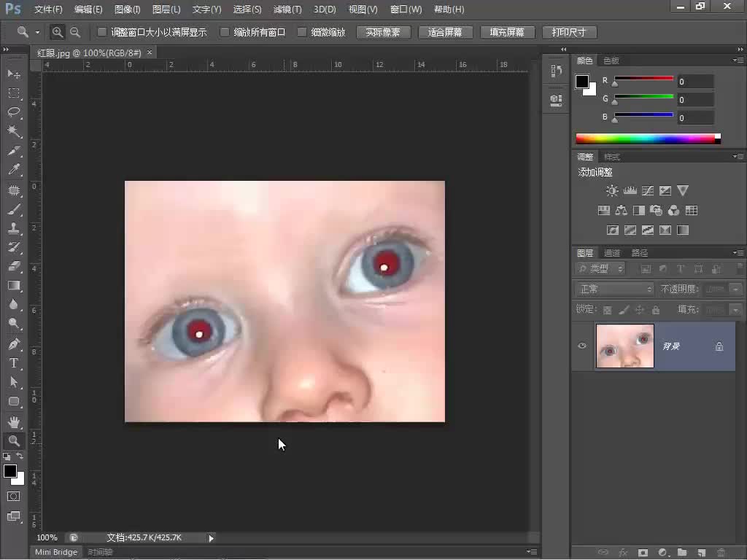Screen dimensions: 747x560
Task: Select the Magic Wand tool
Action: coord(14,131)
